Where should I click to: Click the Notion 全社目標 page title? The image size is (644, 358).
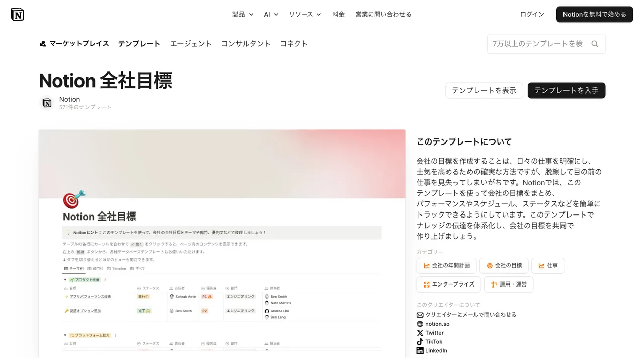(106, 81)
